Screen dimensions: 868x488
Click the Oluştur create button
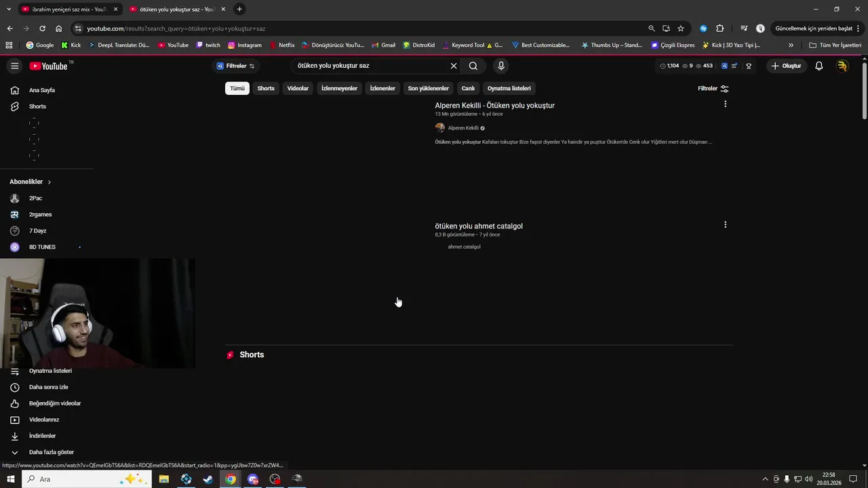click(x=787, y=66)
